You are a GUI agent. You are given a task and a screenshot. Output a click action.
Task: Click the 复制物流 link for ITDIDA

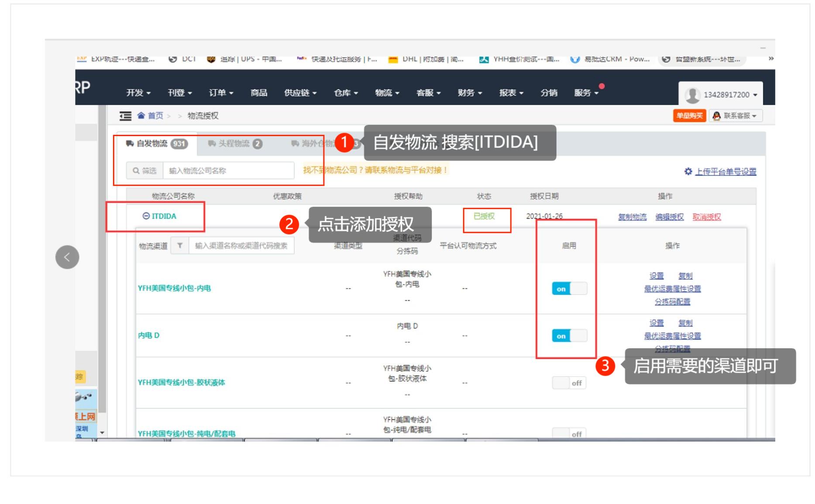(632, 217)
